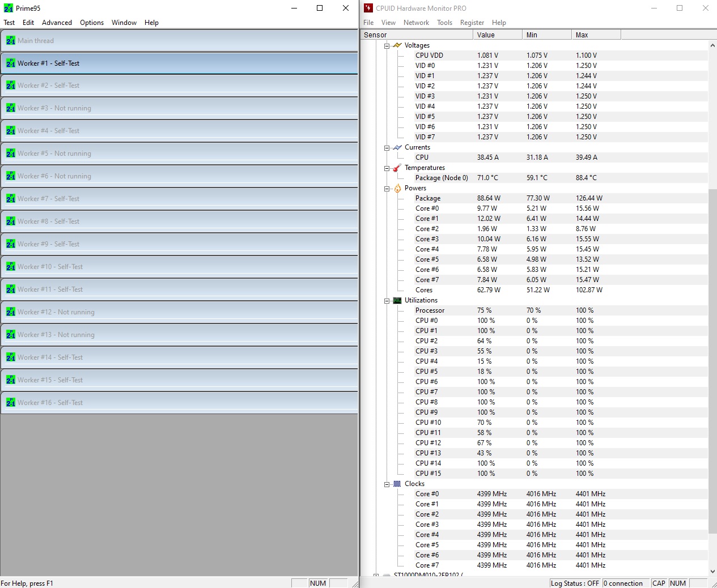This screenshot has width=717, height=588.
Task: Open the Tools menu in Hardware Monitor
Action: point(444,23)
